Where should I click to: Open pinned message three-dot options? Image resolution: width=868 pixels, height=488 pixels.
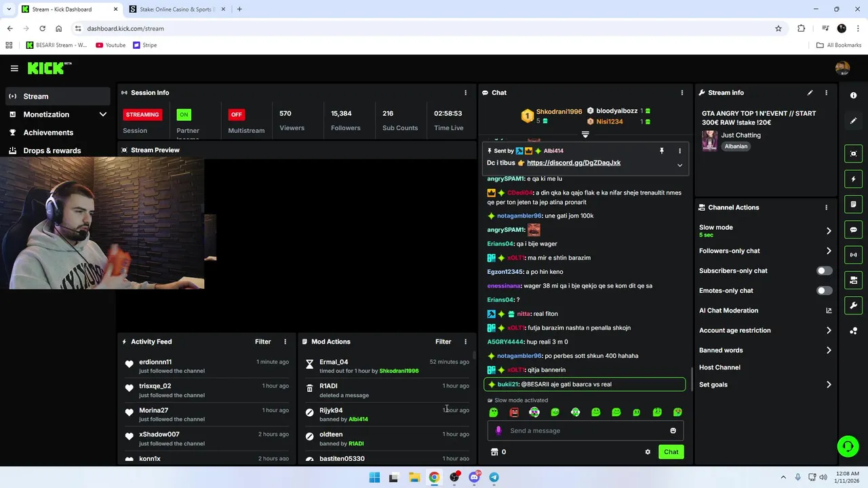coord(679,151)
